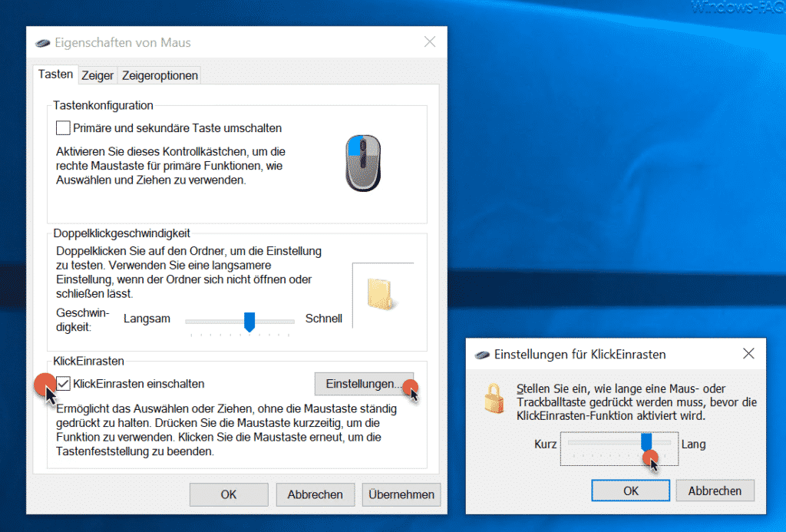The image size is (786, 532).
Task: Click Abbrechen in Eigenschaften von Maus
Action: (315, 495)
